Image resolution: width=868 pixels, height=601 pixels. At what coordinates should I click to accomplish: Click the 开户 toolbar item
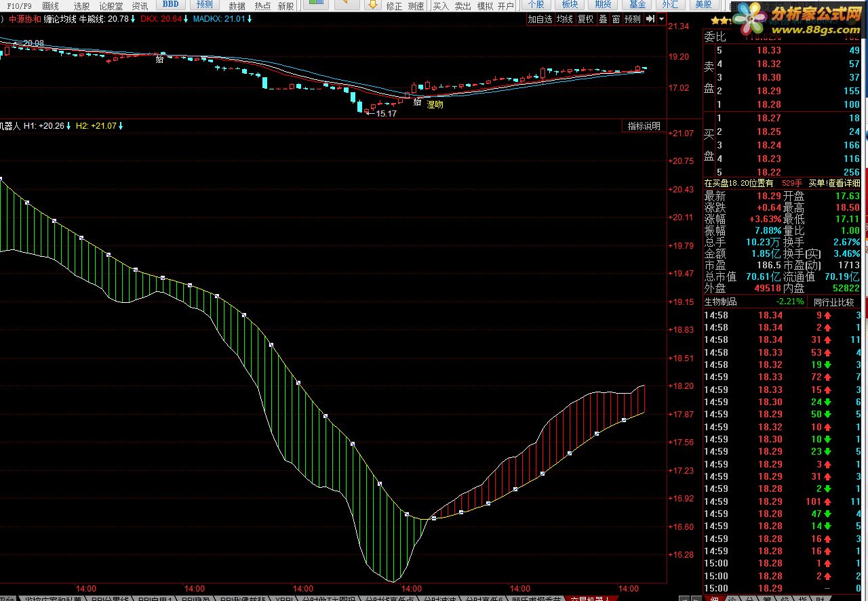pos(506,6)
